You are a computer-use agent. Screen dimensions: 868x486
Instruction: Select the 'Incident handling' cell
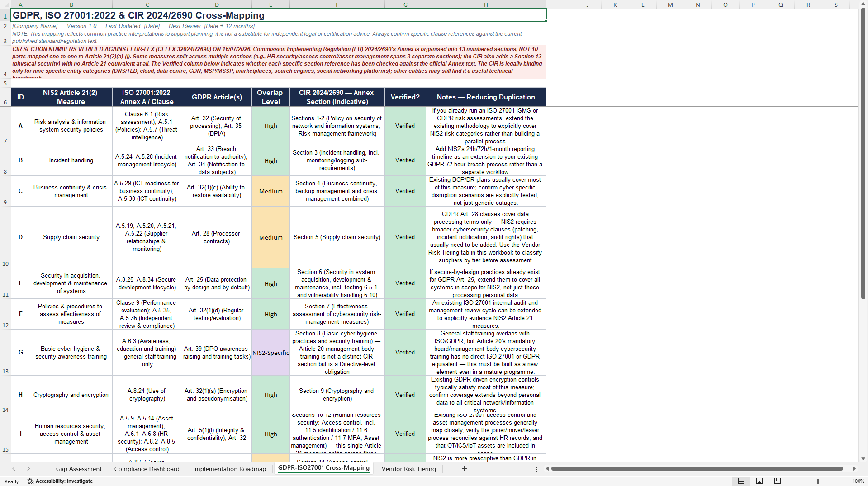click(71, 160)
